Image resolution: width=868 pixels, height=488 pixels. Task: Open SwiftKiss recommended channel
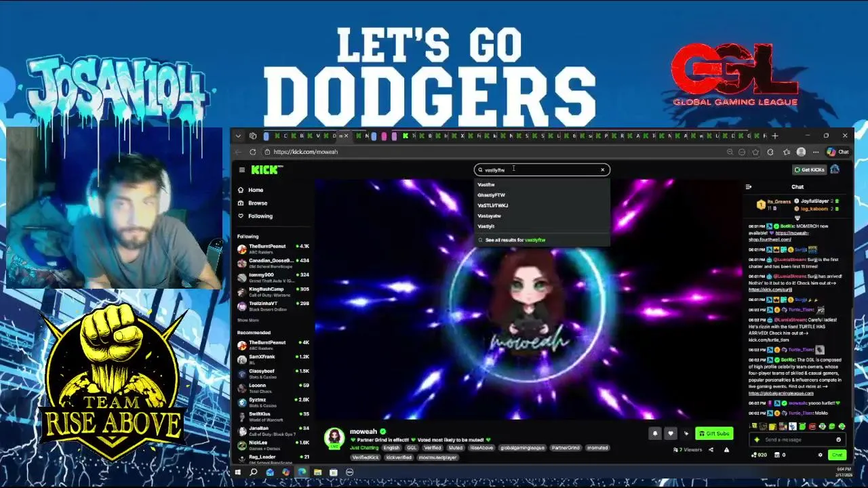point(273,416)
